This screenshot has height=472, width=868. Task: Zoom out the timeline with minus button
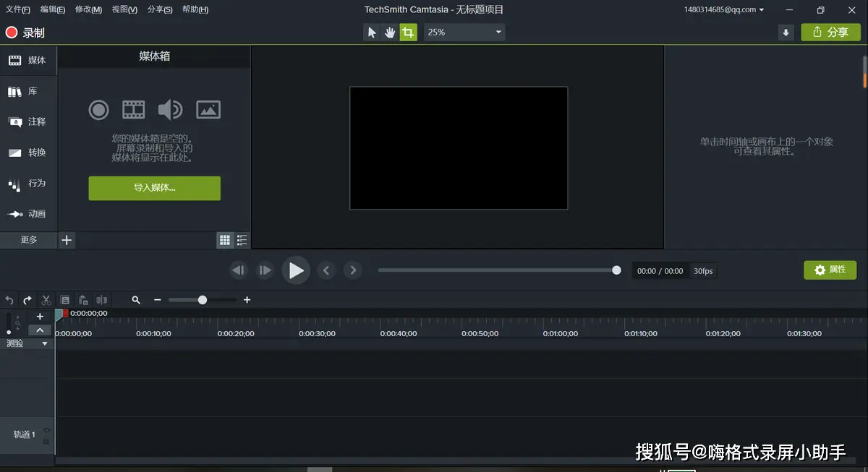[158, 300]
